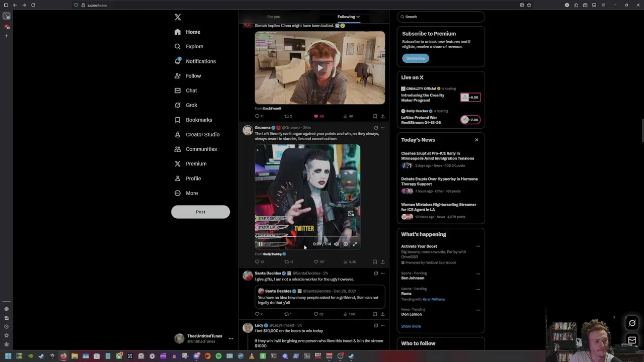Image resolution: width=644 pixels, height=362 pixels.
Task: Open settings on the Grummz video player
Action: pos(345,244)
